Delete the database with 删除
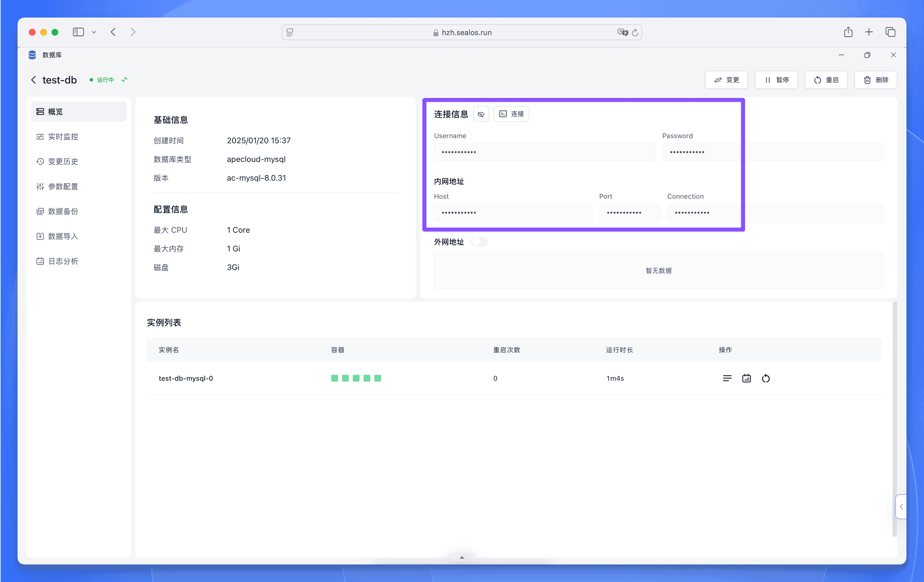 pyautogui.click(x=876, y=80)
